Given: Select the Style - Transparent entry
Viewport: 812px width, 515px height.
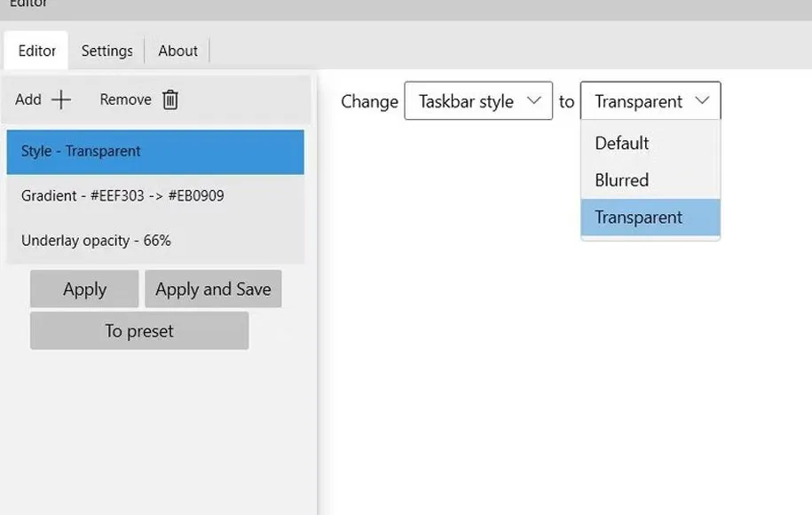Looking at the screenshot, I should pyautogui.click(x=155, y=152).
